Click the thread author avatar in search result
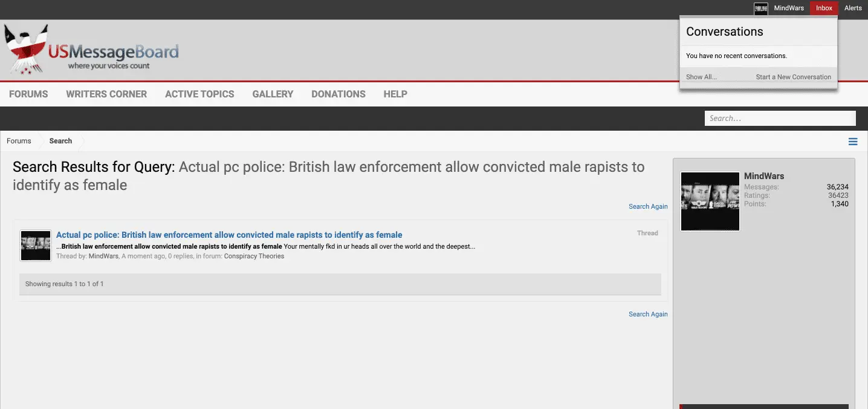 click(x=36, y=245)
